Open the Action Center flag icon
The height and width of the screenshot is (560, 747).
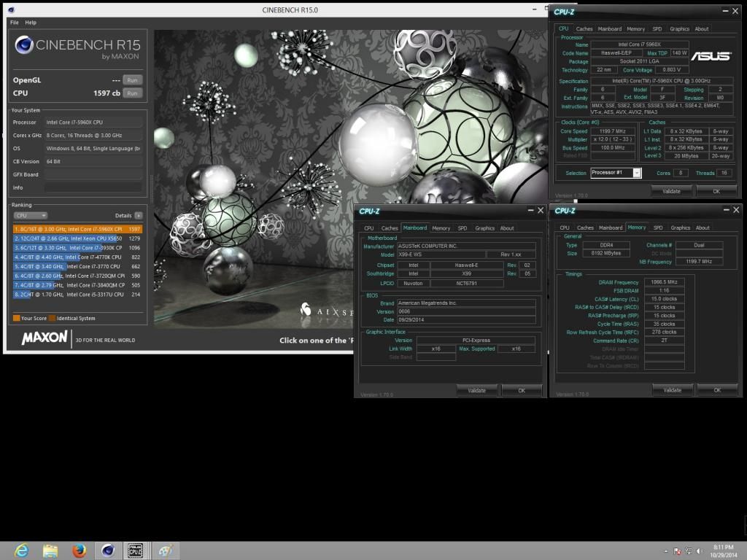coord(677,551)
